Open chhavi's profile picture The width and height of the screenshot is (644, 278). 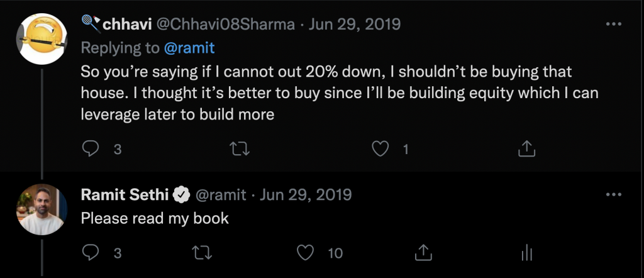pos(42,38)
